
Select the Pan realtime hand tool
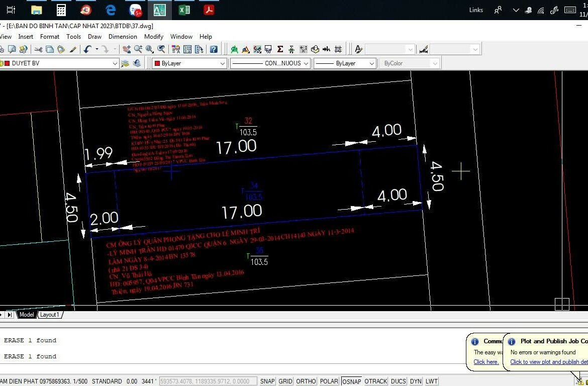click(127, 49)
